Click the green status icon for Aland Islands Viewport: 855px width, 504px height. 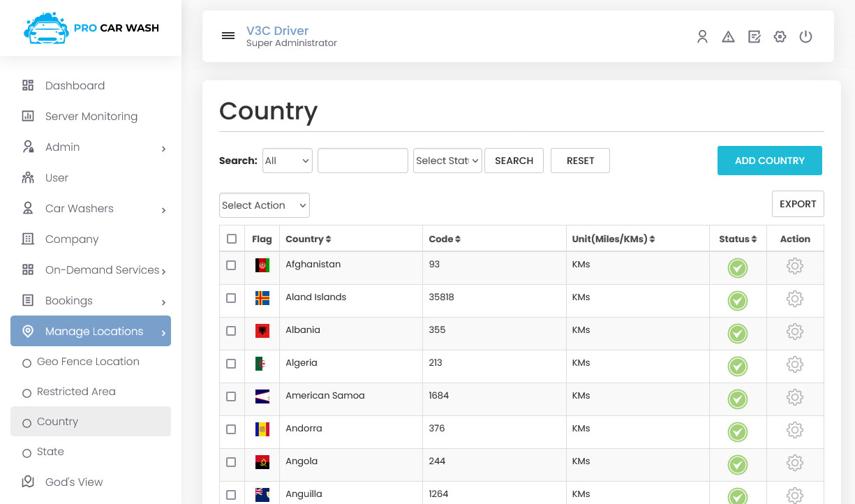738,301
